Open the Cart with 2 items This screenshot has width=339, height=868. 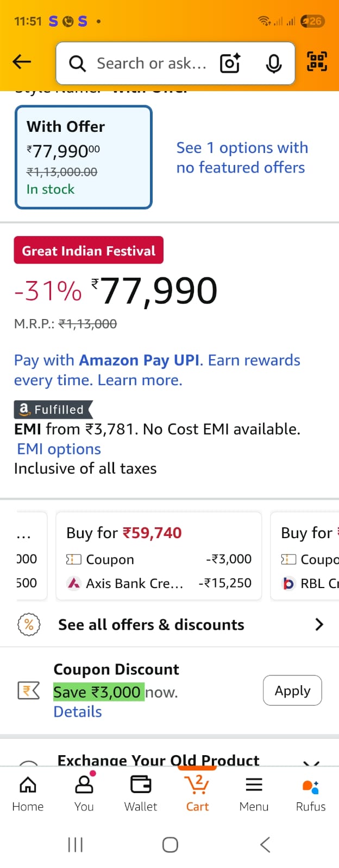click(x=197, y=793)
